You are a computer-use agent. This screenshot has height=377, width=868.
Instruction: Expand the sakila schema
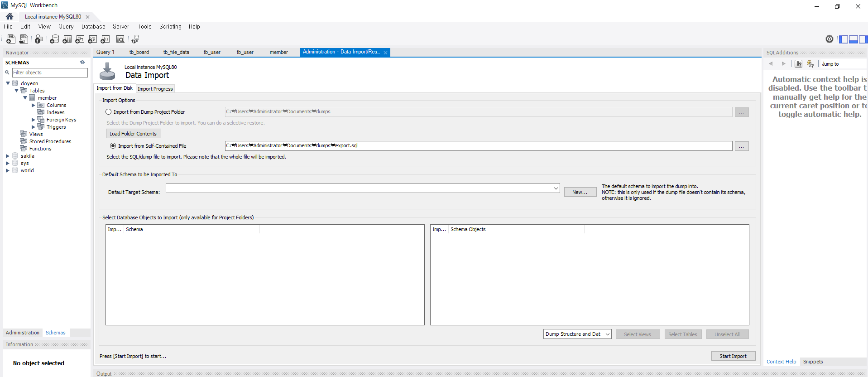point(8,156)
